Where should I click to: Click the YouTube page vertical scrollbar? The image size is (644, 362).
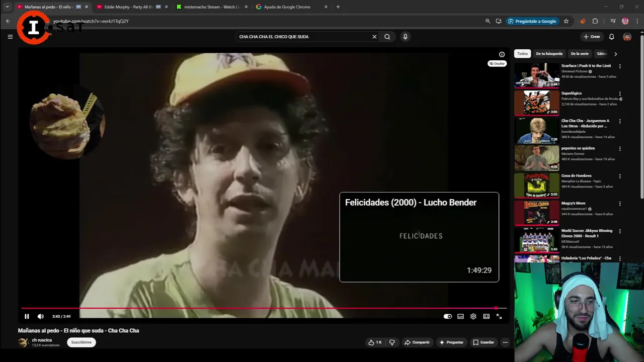click(x=641, y=116)
